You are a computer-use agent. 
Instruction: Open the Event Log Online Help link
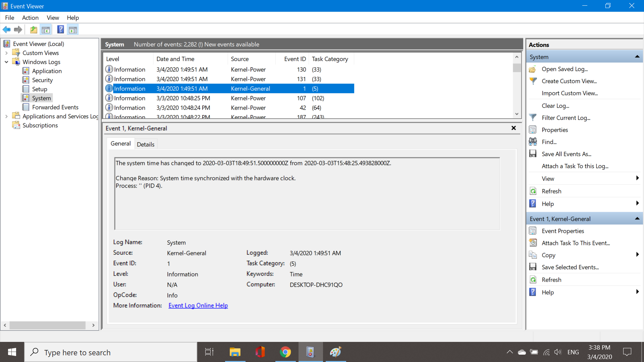click(198, 305)
